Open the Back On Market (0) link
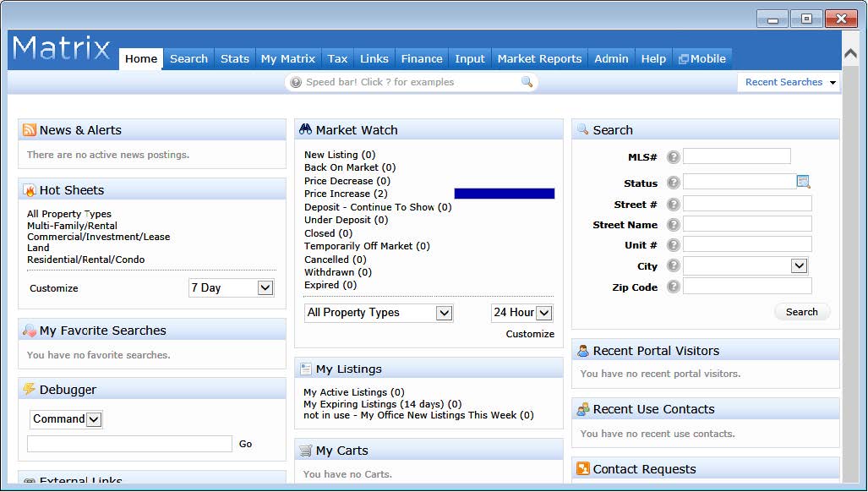The width and height of the screenshot is (868, 492). [x=350, y=167]
